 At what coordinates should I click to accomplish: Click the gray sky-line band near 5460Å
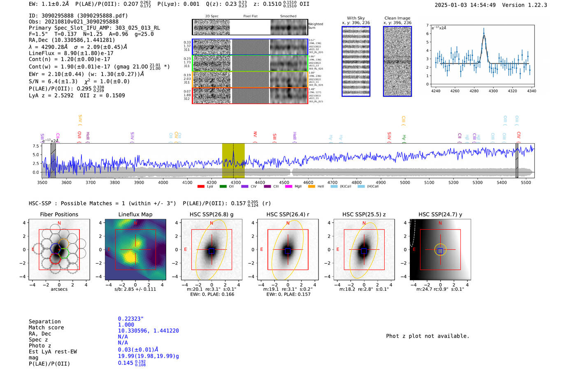(x=517, y=160)
